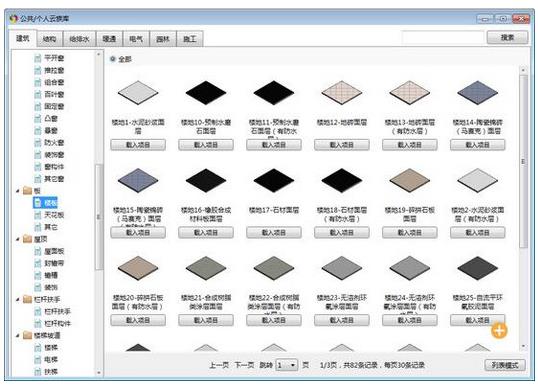Go to 上一页 previous page

(x=219, y=365)
